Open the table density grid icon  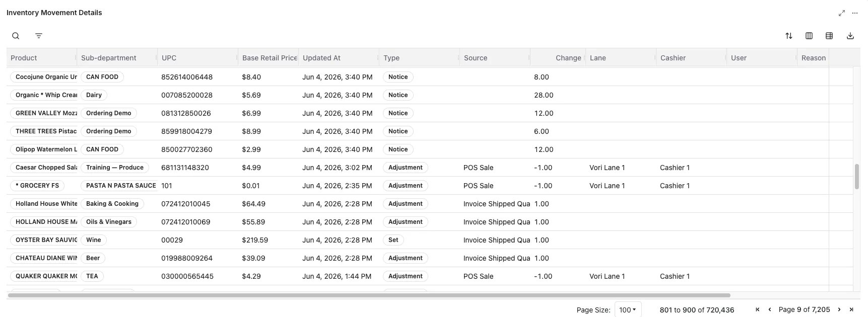coord(829,36)
